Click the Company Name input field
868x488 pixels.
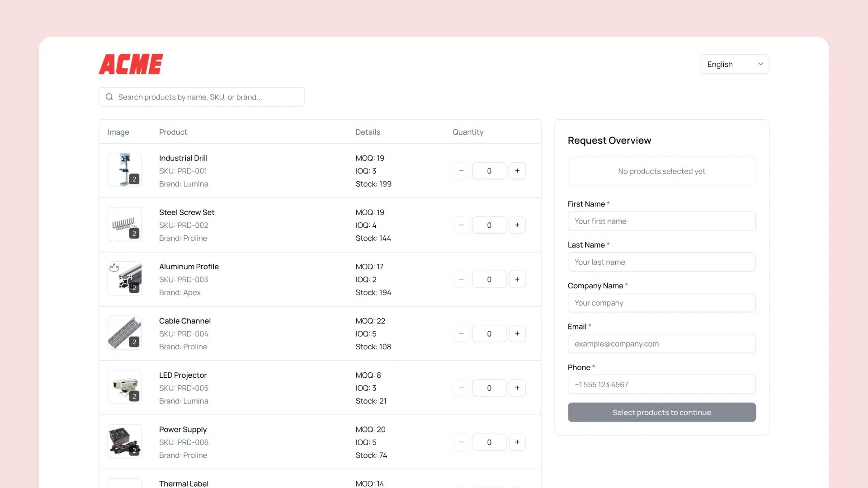[661, 303]
